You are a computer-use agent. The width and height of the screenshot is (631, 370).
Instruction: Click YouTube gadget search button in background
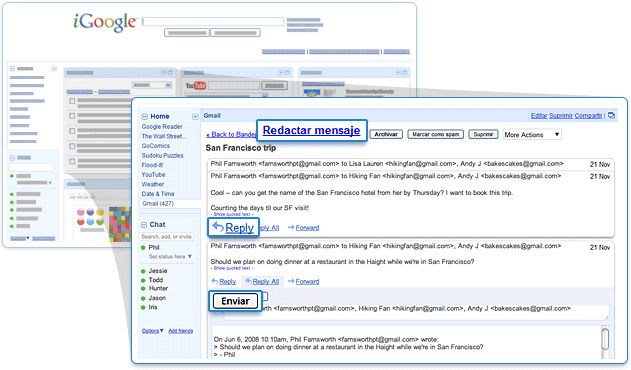274,85
